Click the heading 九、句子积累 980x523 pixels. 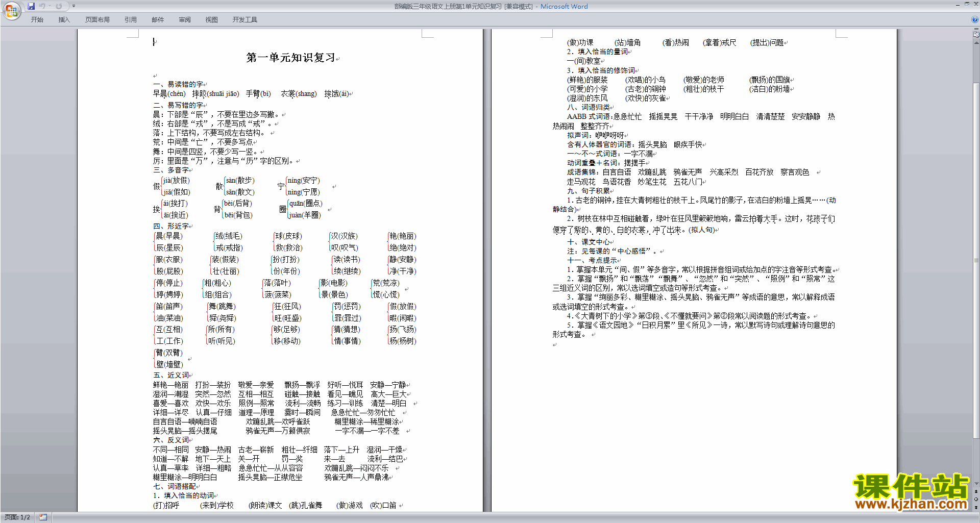click(x=588, y=191)
